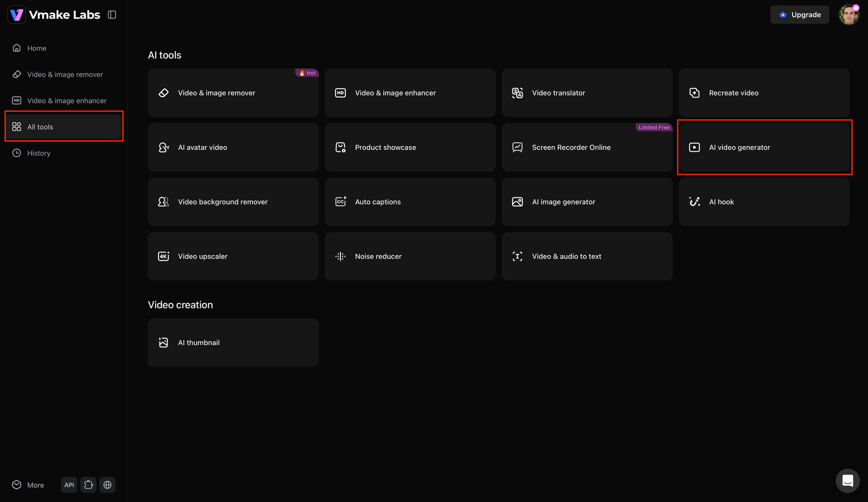Open the Video translator card
Screen dimensions: 868x502
tap(587, 93)
